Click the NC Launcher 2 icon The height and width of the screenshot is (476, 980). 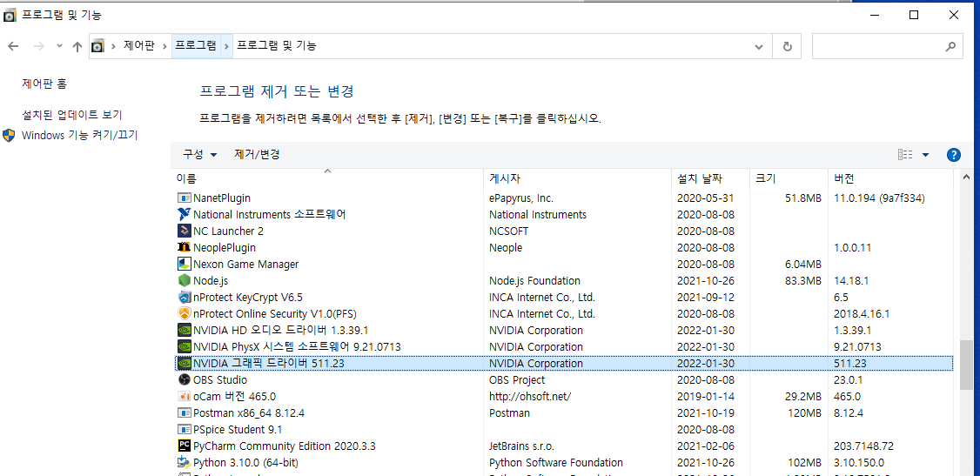(184, 231)
